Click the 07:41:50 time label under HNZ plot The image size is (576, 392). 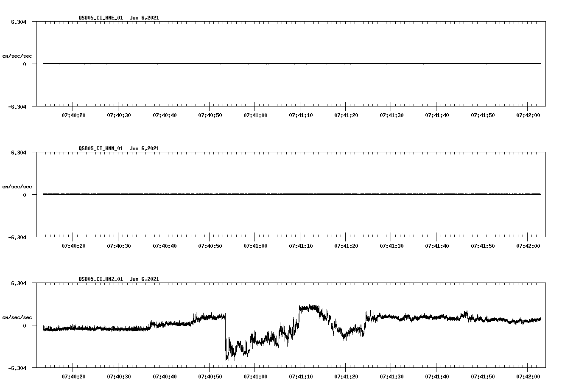pyautogui.click(x=482, y=377)
